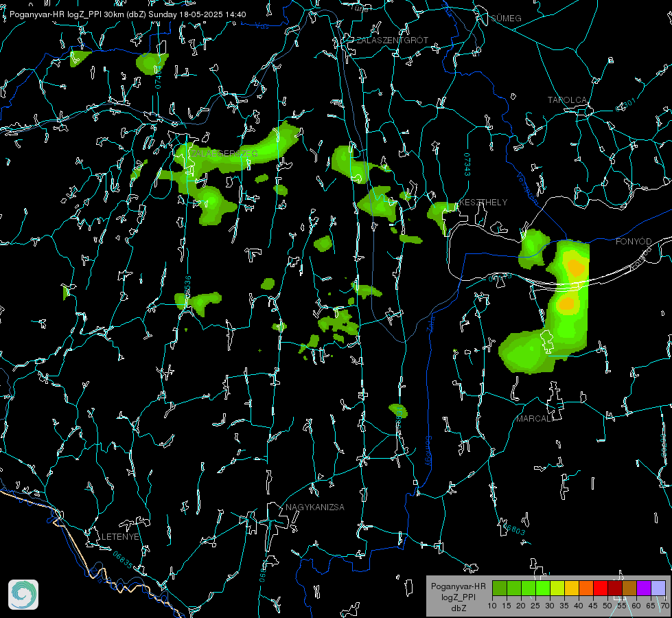Click the road number label 06835
Image resolution: width=672 pixels, height=618 pixels.
(123, 560)
